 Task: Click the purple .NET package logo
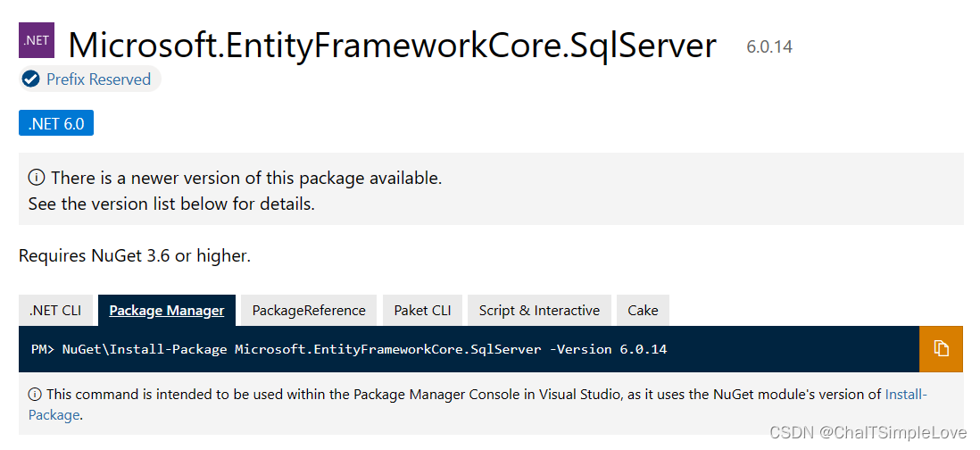[x=37, y=40]
